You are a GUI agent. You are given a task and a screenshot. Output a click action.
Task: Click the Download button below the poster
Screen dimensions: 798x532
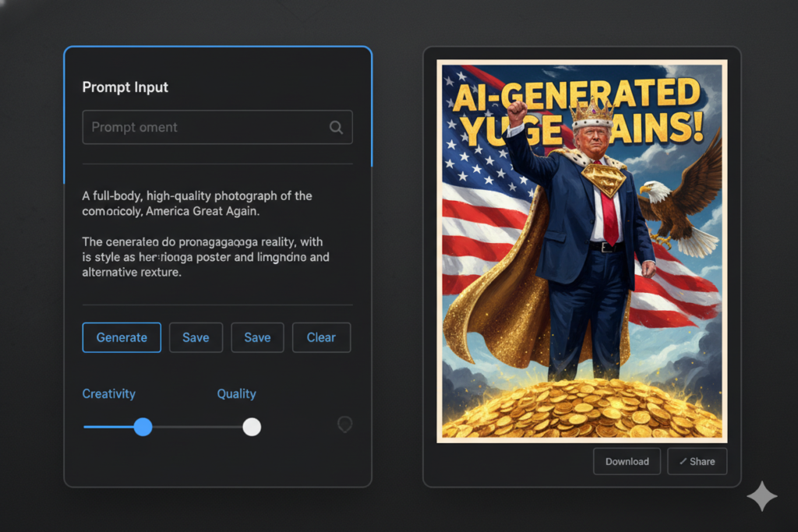tap(627, 461)
